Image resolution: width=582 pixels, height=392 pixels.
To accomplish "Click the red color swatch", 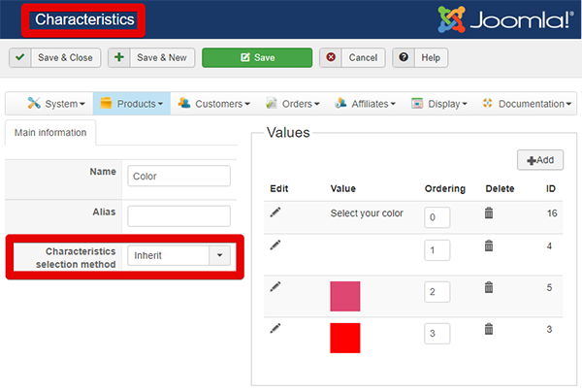I will click(345, 339).
